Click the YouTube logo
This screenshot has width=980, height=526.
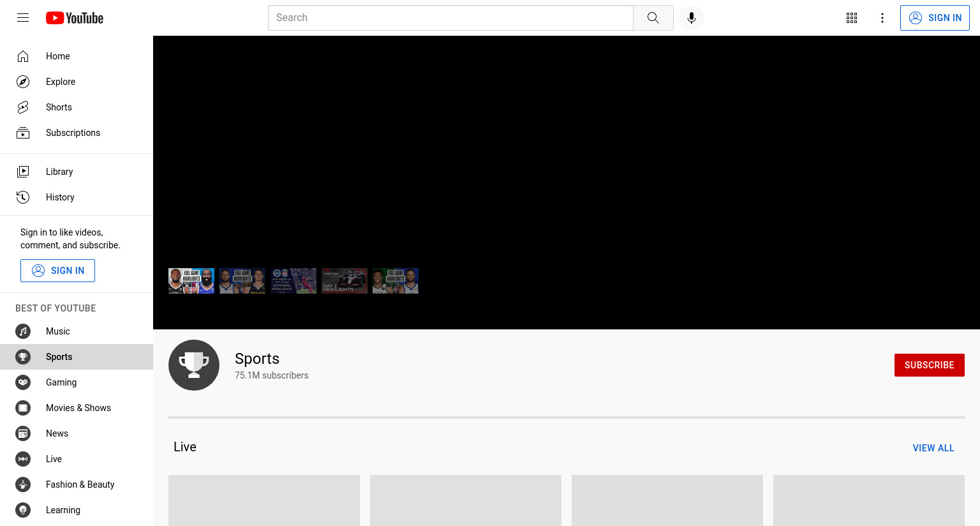coord(75,18)
